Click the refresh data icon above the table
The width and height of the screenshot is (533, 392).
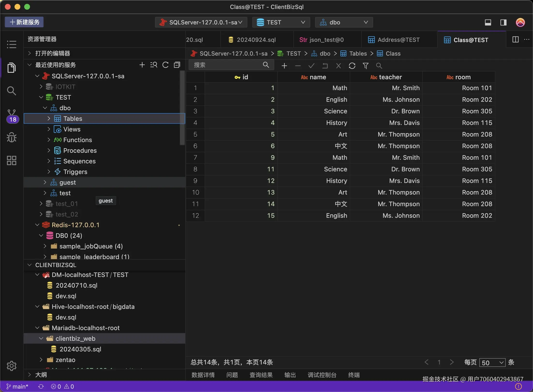352,66
